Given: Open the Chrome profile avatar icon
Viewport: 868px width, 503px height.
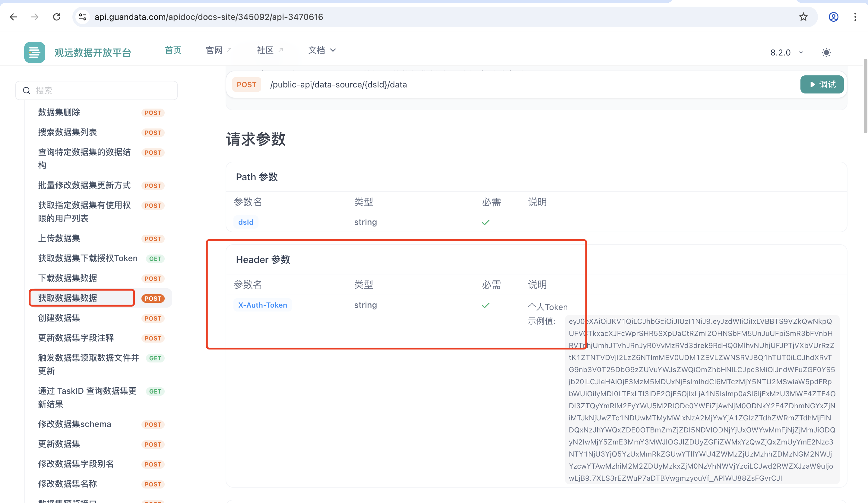Looking at the screenshot, I should pos(833,17).
